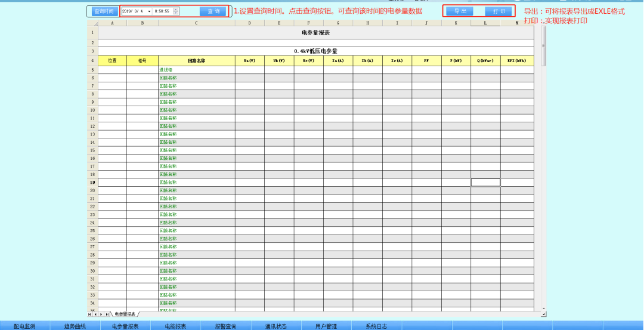Decrease the query time with the down spinner

click(x=176, y=13)
